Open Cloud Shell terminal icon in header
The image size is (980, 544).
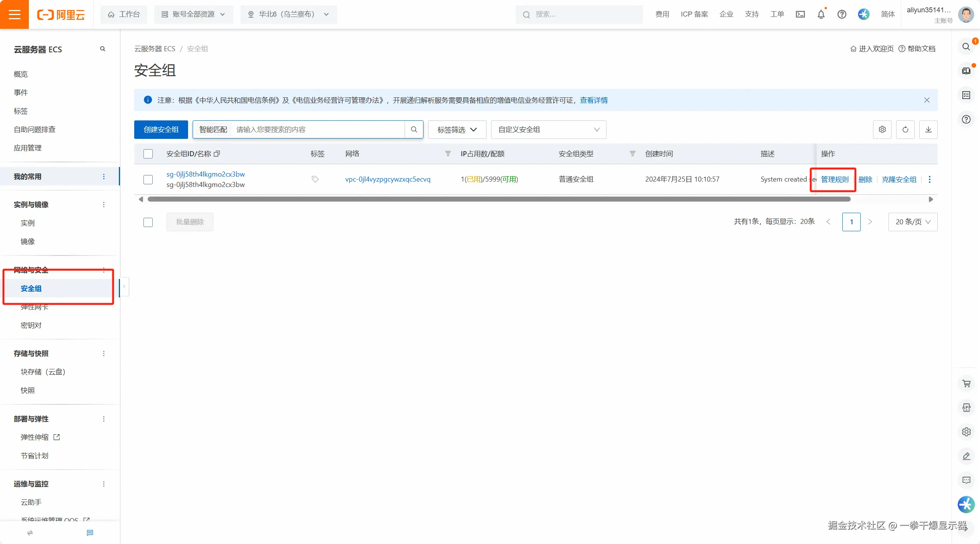800,14
